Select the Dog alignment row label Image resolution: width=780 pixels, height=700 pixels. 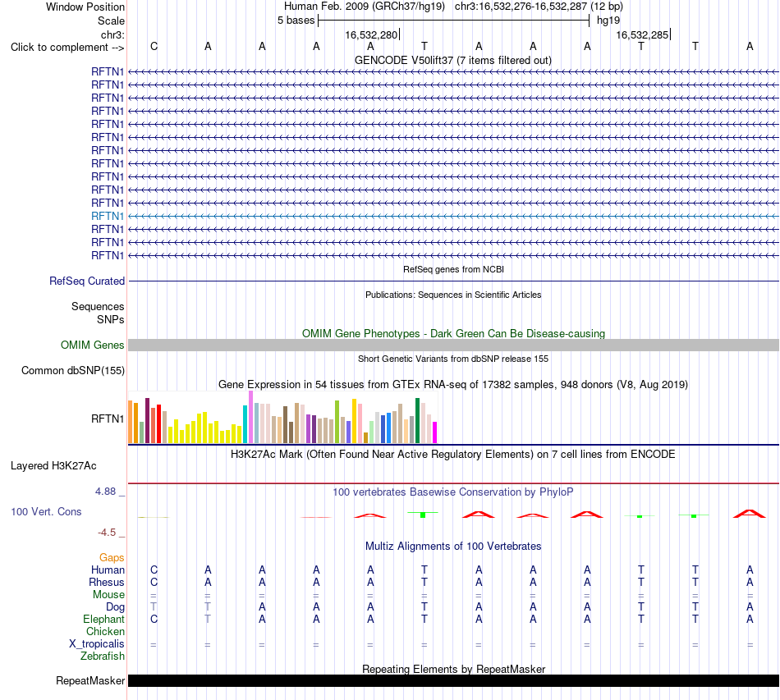115,607
